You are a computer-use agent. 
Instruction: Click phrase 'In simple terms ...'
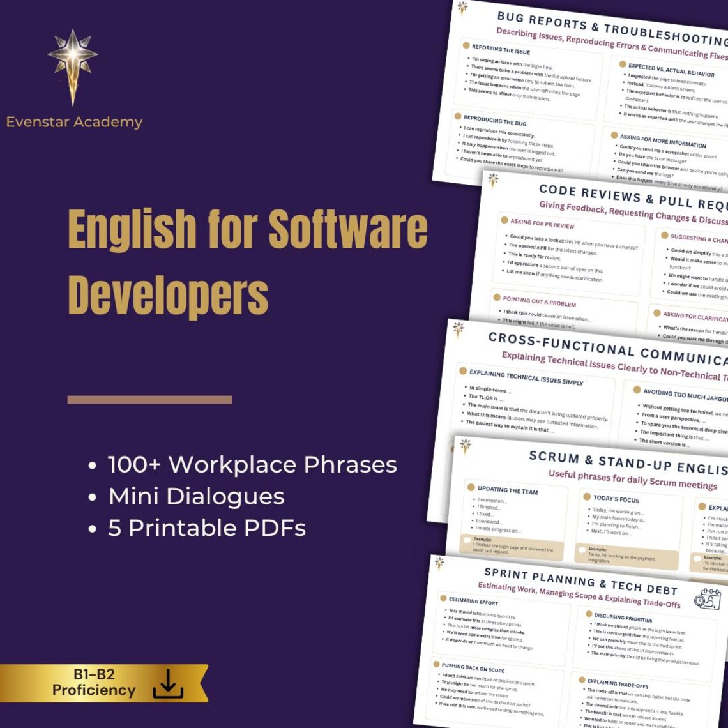(x=490, y=389)
